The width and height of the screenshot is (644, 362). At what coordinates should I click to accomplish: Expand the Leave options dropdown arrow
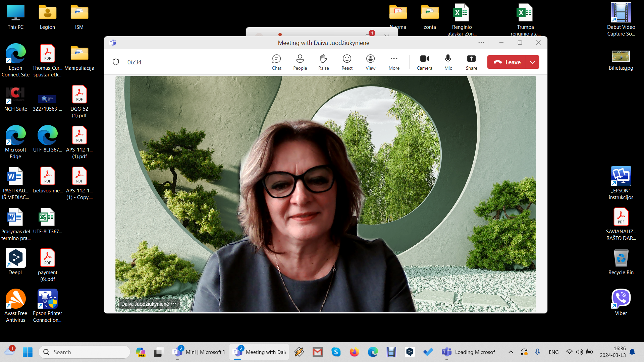coord(532,62)
